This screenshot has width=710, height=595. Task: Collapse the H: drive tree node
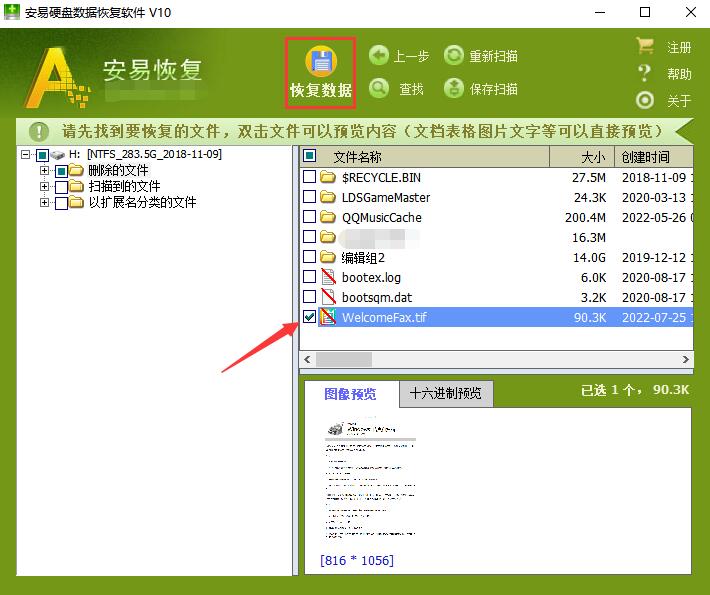[x=25, y=155]
